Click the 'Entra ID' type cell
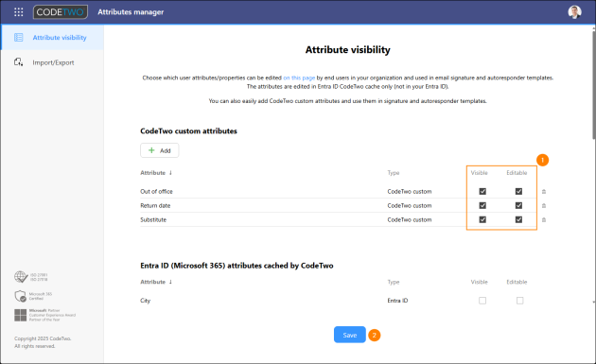 (397, 301)
